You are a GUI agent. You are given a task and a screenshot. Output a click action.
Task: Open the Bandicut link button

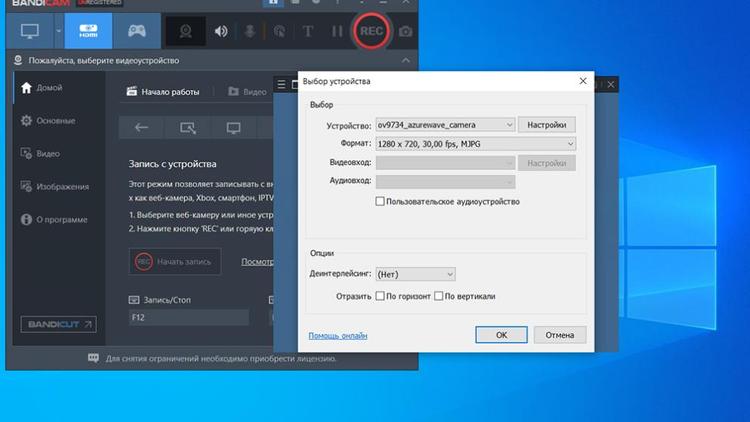pyautogui.click(x=58, y=324)
